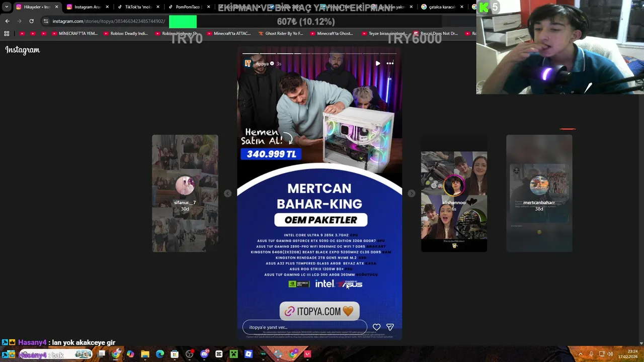Open CapCut from the taskbar

(219, 354)
